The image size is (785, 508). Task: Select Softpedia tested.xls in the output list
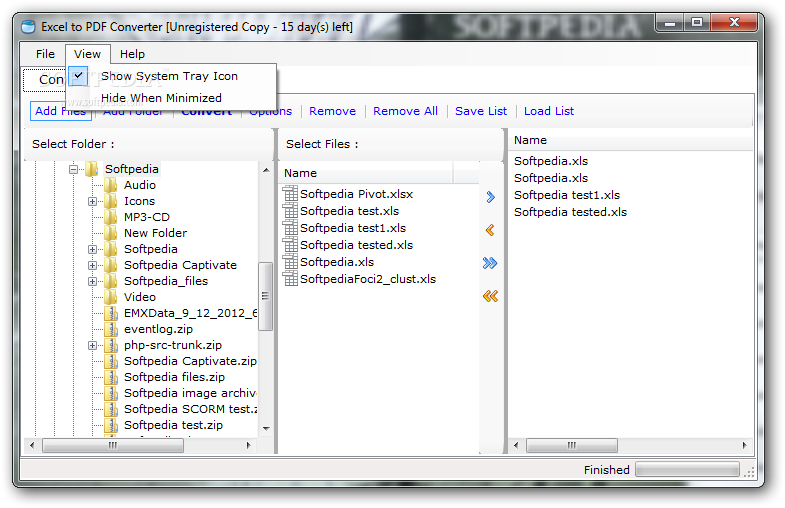coord(570,212)
